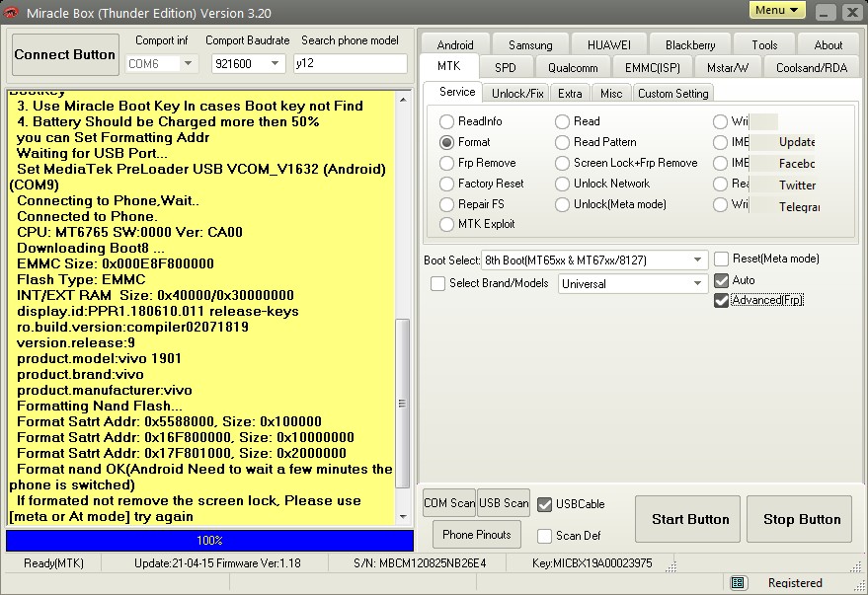Image resolution: width=868 pixels, height=595 pixels.
Task: Open the yellow Menu dropdown
Action: point(777,10)
